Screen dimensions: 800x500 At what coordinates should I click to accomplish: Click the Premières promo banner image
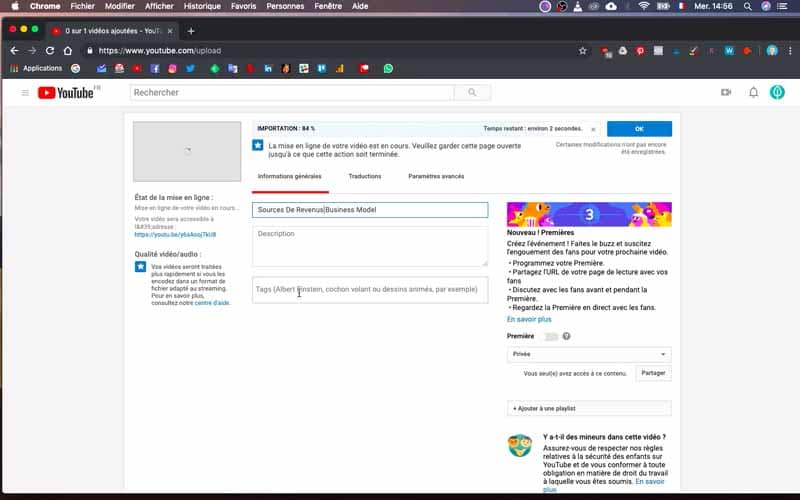(589, 214)
